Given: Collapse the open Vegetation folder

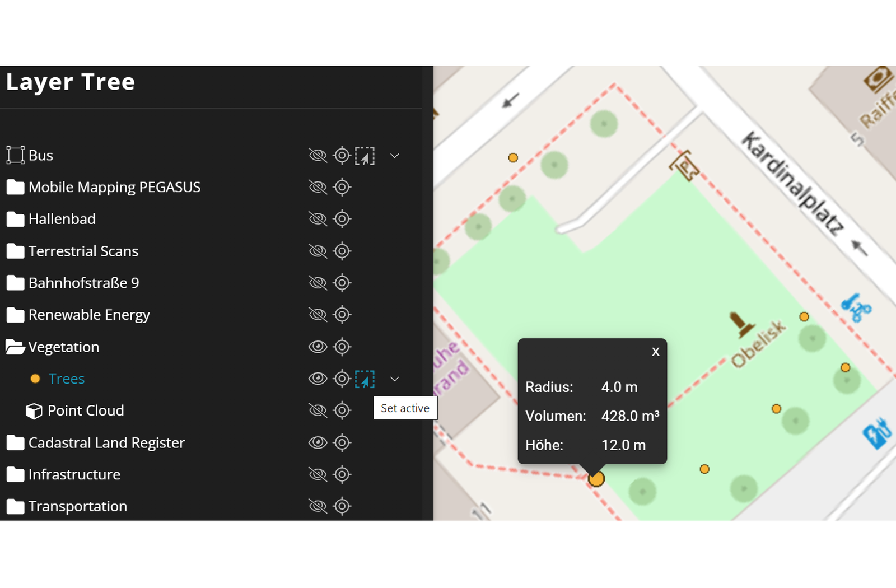Looking at the screenshot, I should coord(15,347).
